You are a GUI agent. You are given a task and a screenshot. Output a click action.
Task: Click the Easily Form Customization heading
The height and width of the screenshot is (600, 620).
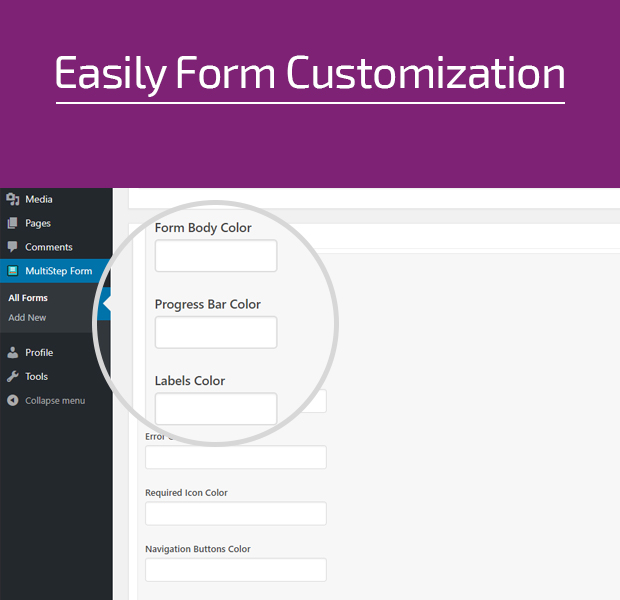310,74
